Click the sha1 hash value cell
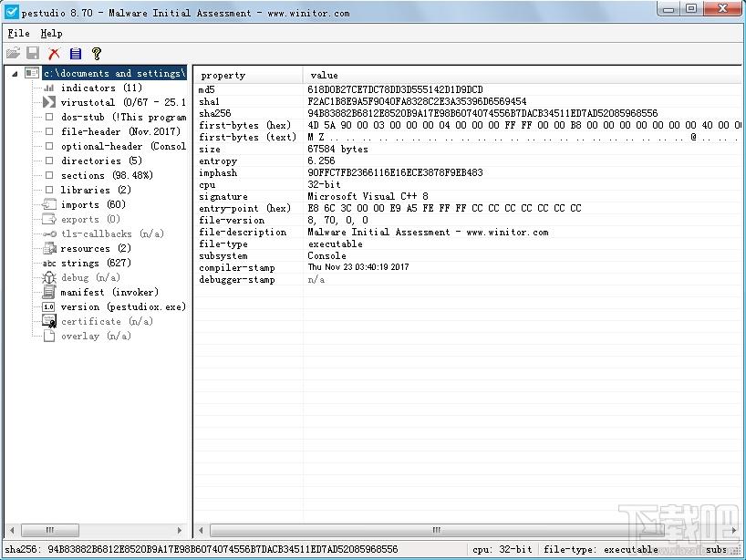This screenshot has width=746, height=560. [x=417, y=101]
